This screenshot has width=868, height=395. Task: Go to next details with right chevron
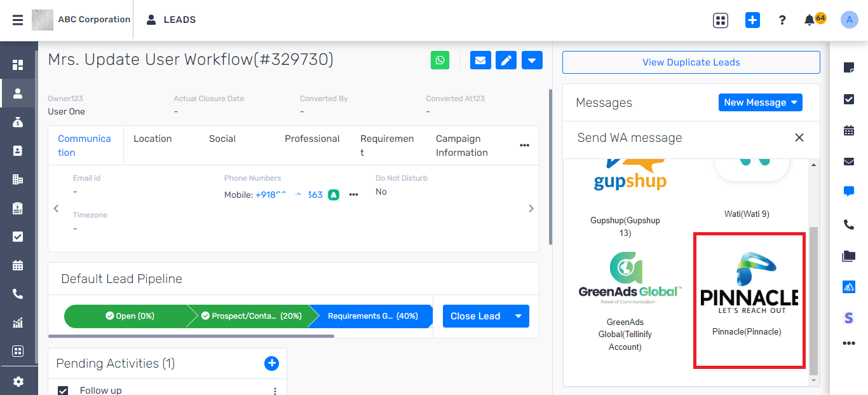pos(531,208)
